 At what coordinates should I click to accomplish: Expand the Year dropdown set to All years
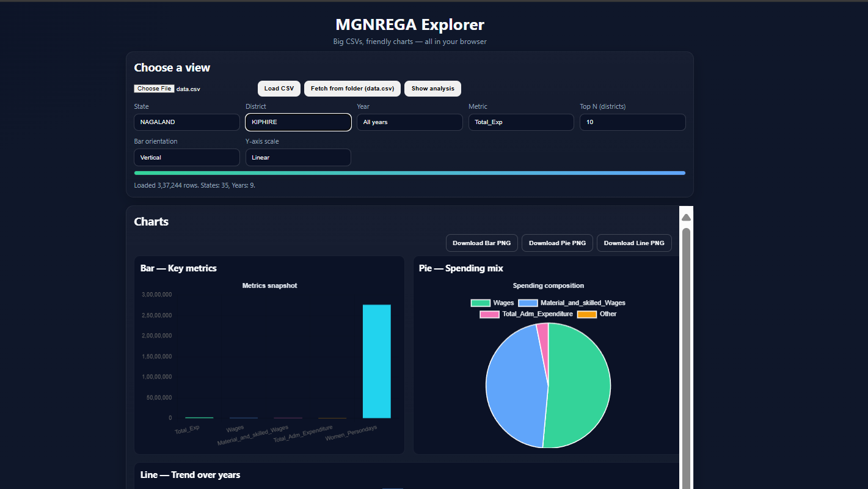pos(409,122)
